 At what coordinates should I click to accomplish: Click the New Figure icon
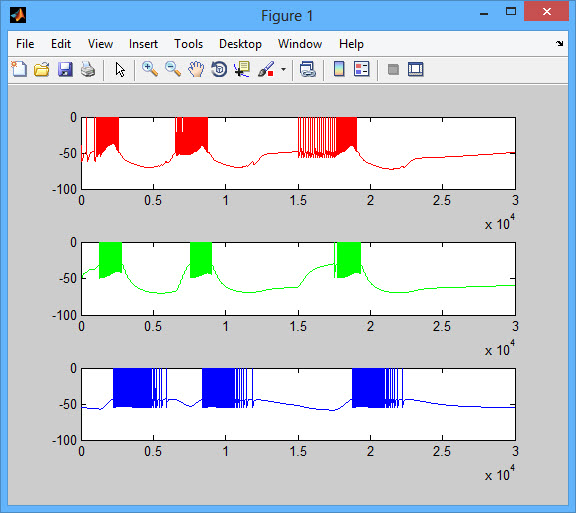pyautogui.click(x=19, y=69)
